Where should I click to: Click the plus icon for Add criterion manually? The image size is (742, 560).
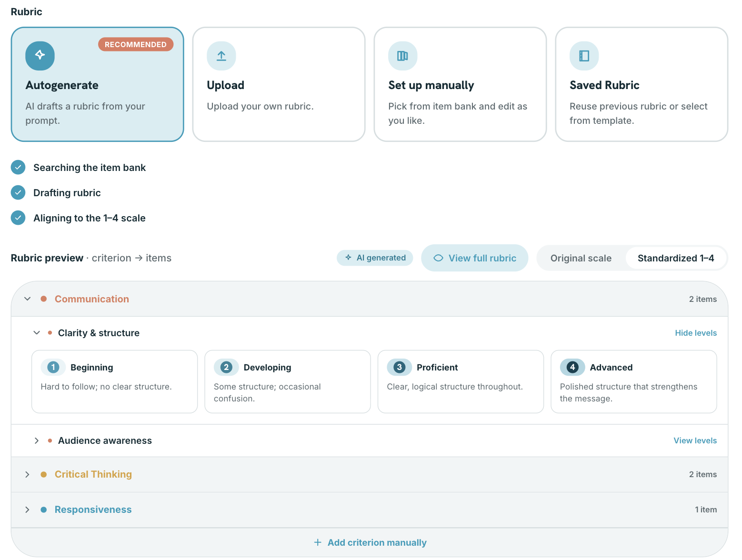coord(318,542)
